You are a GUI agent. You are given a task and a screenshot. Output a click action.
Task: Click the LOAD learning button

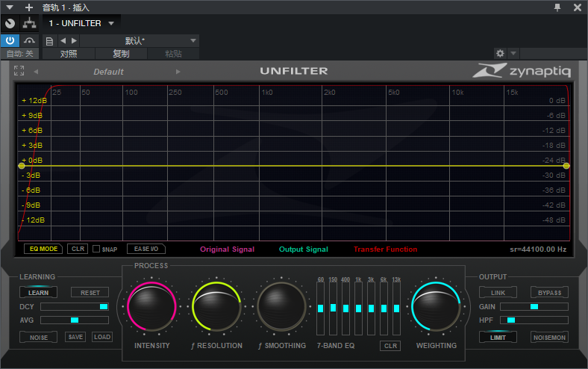102,337
